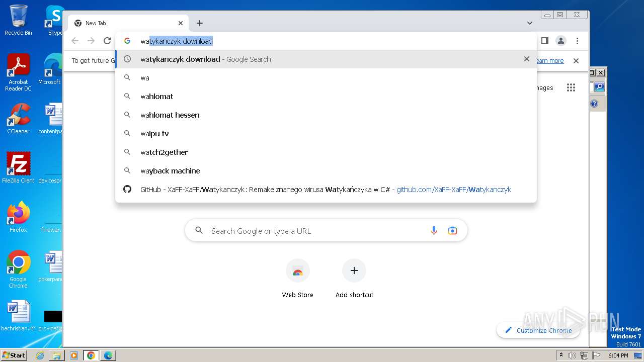Image resolution: width=644 pixels, height=362 pixels.
Task: Click the address bar text field
Action: coord(327,41)
